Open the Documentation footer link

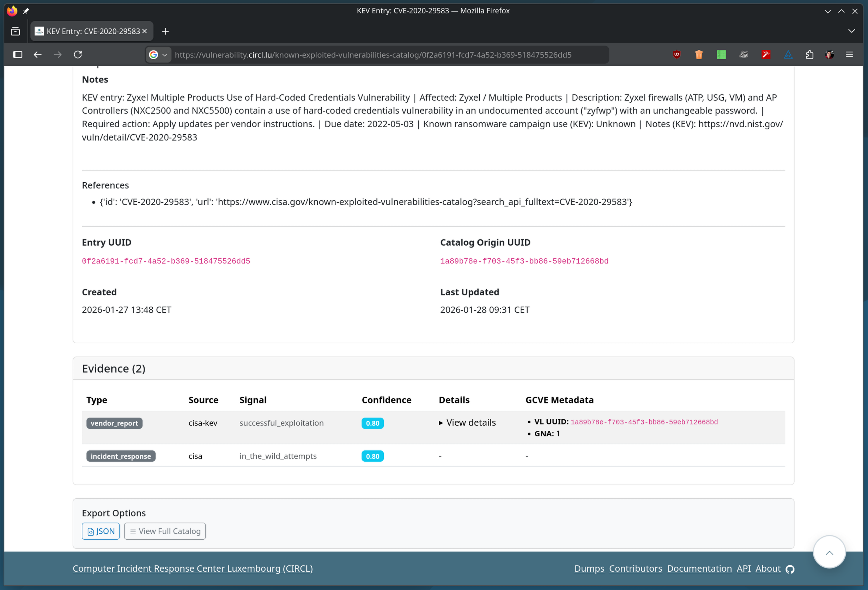click(699, 569)
